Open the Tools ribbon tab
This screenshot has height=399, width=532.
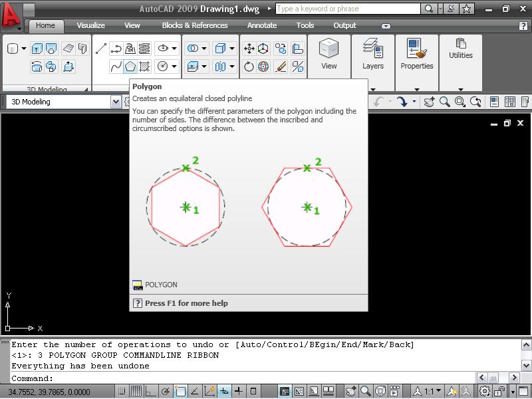point(305,25)
